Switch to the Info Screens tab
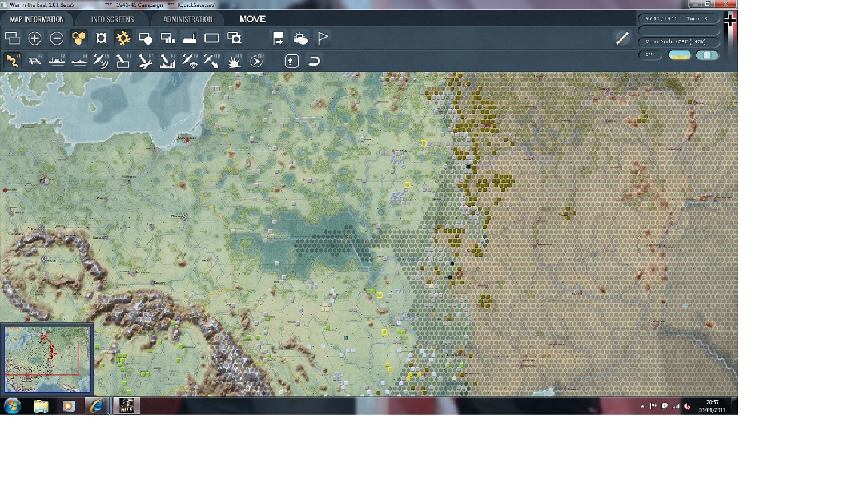The height and width of the screenshot is (488, 868). (x=112, y=19)
